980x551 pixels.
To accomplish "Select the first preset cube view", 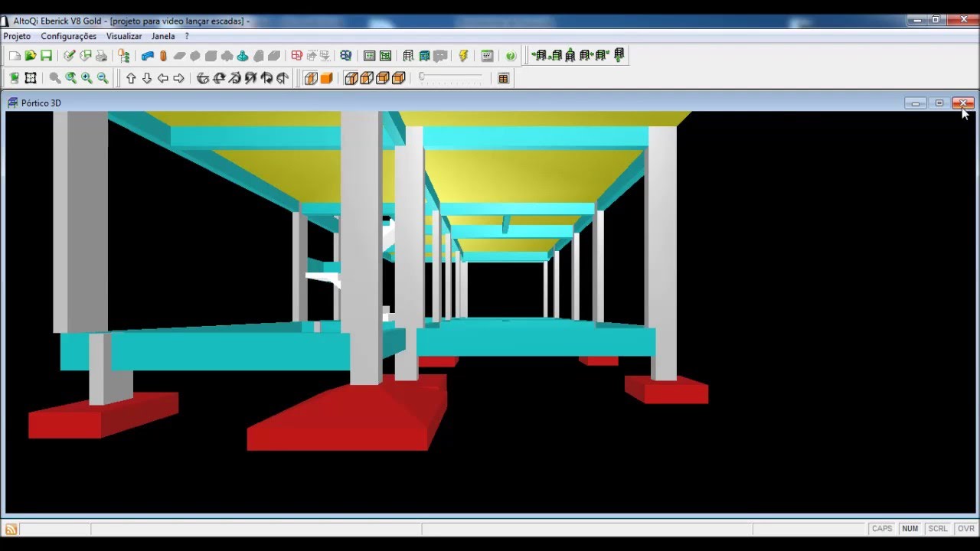I will [x=351, y=78].
